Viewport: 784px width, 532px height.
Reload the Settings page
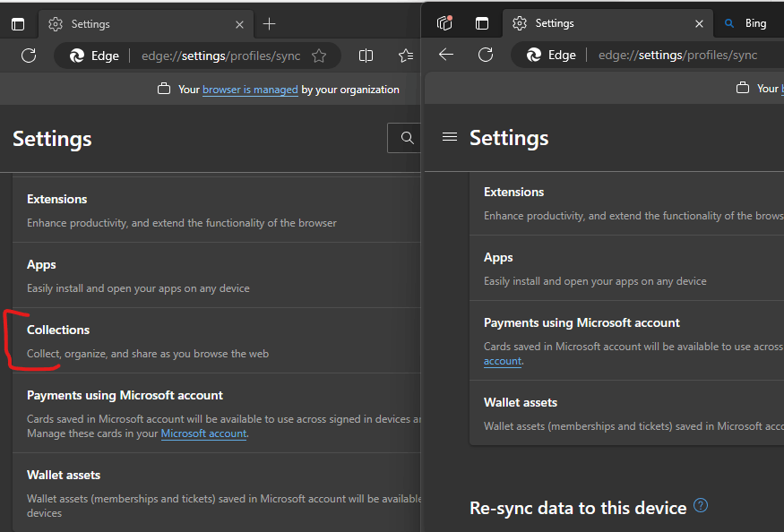click(x=28, y=55)
